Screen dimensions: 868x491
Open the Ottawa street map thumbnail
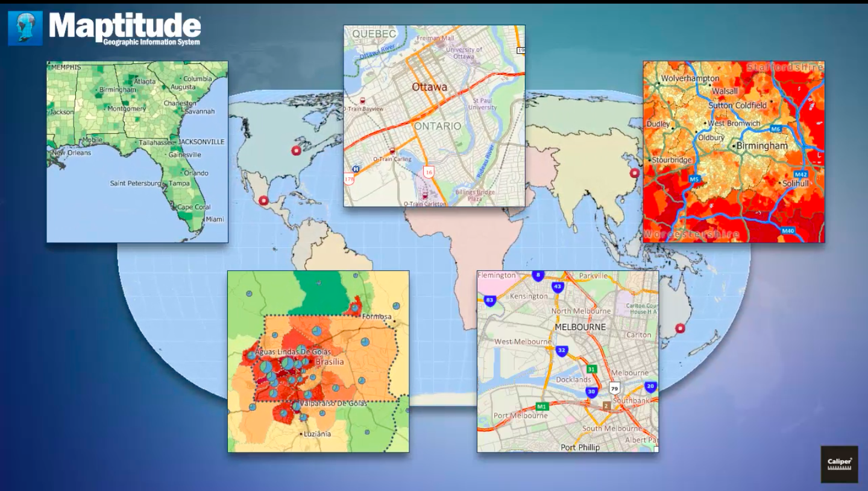434,116
